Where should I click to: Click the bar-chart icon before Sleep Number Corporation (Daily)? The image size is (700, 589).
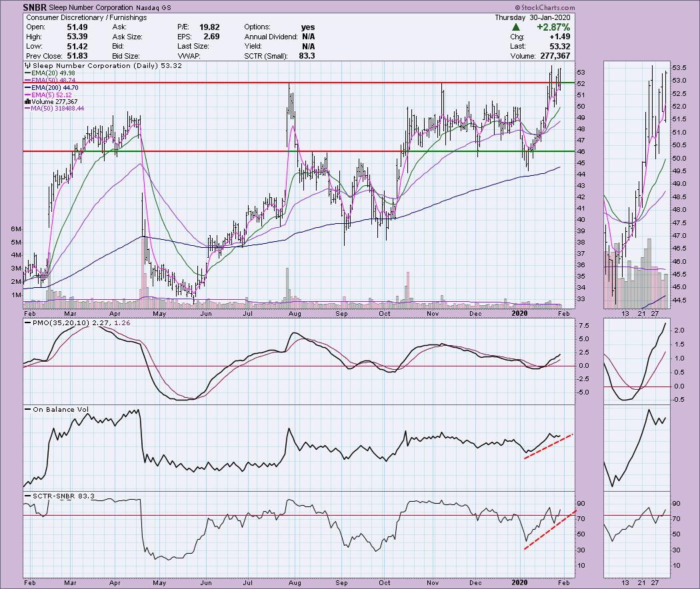tap(28, 65)
